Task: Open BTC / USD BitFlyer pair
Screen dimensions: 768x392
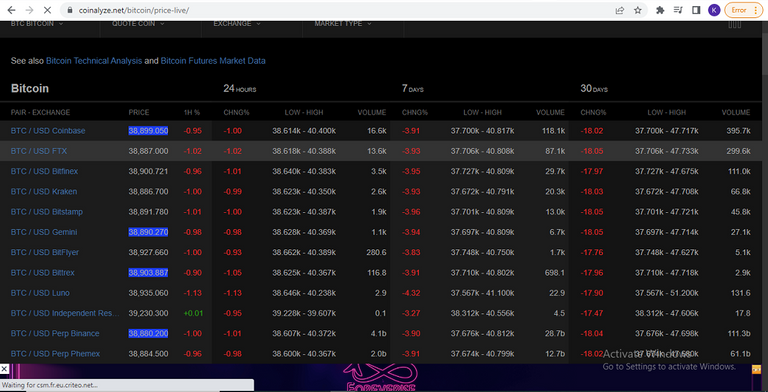Action: click(45, 252)
